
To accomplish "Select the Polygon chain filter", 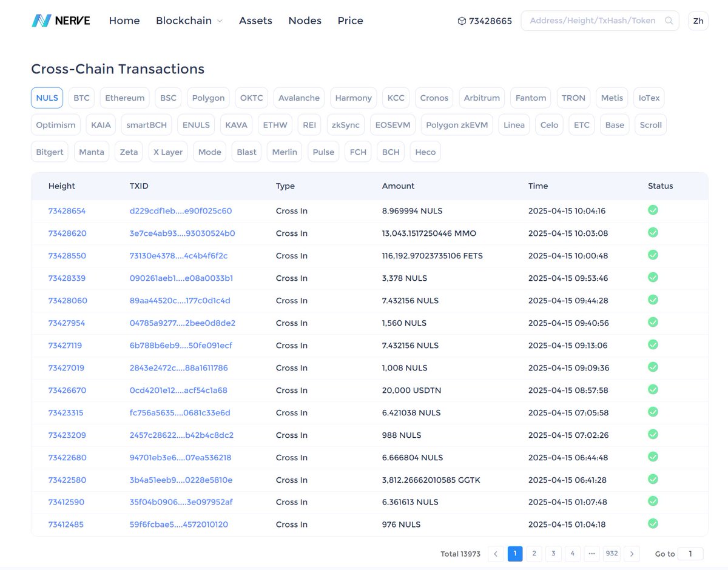I will point(208,98).
